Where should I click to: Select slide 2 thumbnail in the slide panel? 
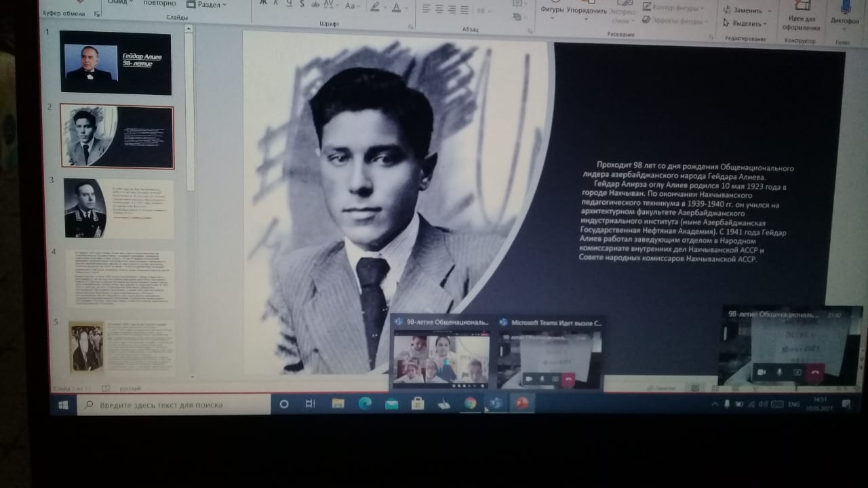[x=117, y=136]
